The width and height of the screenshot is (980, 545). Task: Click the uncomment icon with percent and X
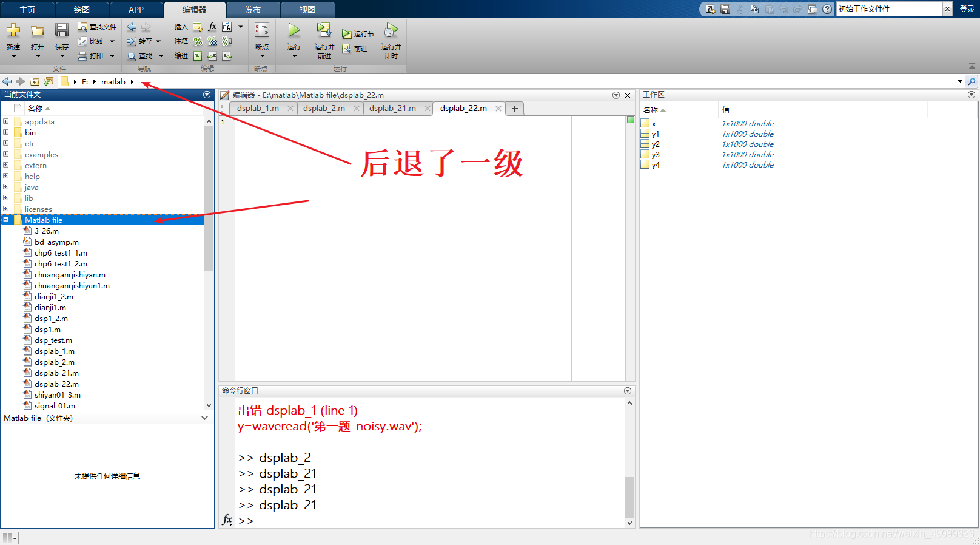click(x=212, y=41)
